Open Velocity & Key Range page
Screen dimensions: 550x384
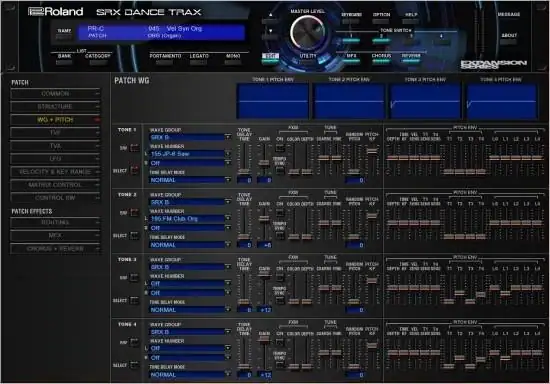coord(55,172)
